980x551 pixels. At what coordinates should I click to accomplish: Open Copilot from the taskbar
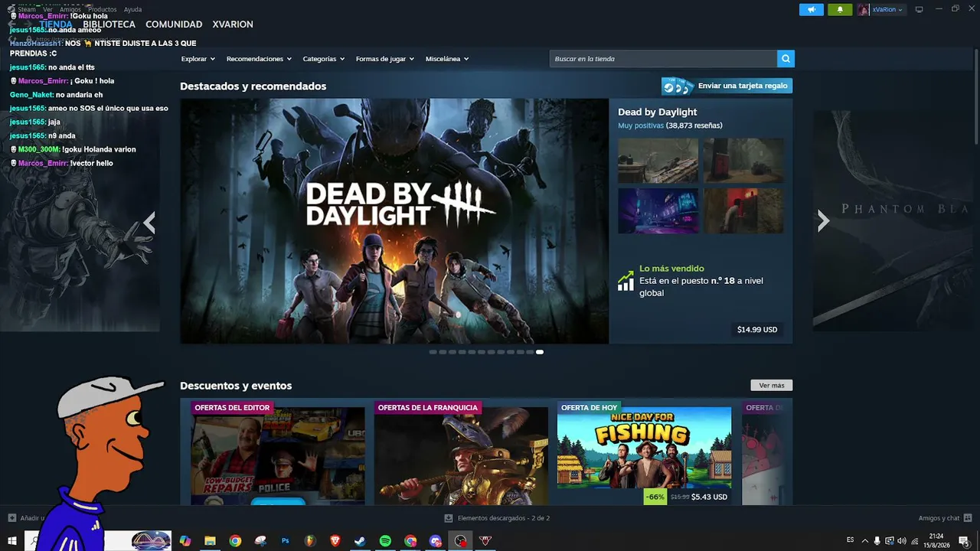tap(185, 541)
